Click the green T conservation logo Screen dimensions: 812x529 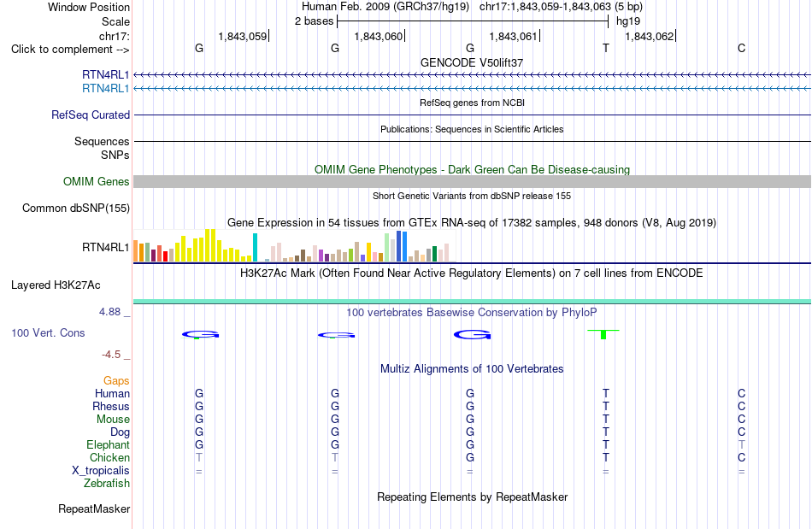point(603,334)
